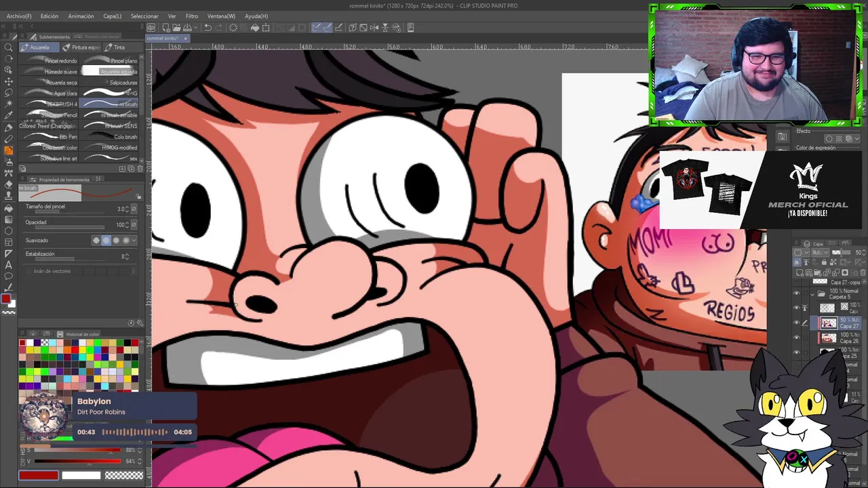Select the Salpicaduras brush
The height and width of the screenshot is (488, 868).
110,83
